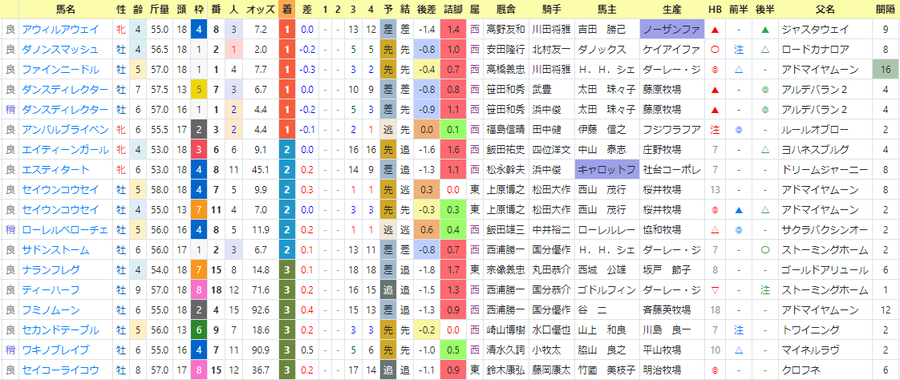Image resolution: width=900 pixels, height=380 pixels.
Task: Click the green circle 後半 mark for サドンストーム
Action: coord(765,250)
